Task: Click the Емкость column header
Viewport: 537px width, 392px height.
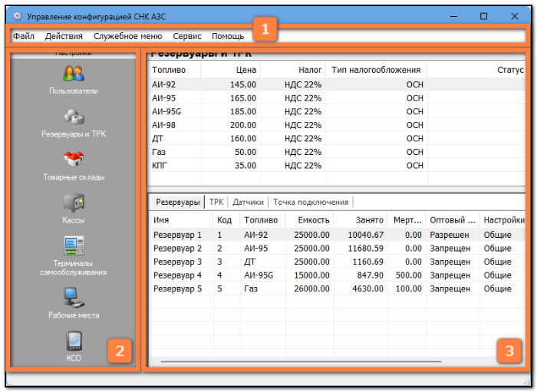Action: pyautogui.click(x=309, y=220)
